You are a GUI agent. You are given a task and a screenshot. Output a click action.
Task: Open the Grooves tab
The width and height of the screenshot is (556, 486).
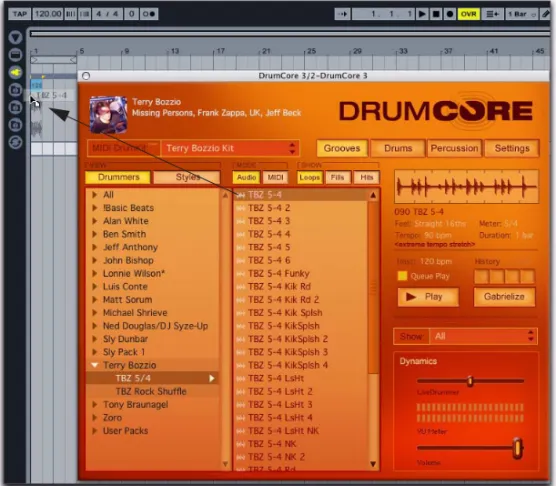pos(342,148)
